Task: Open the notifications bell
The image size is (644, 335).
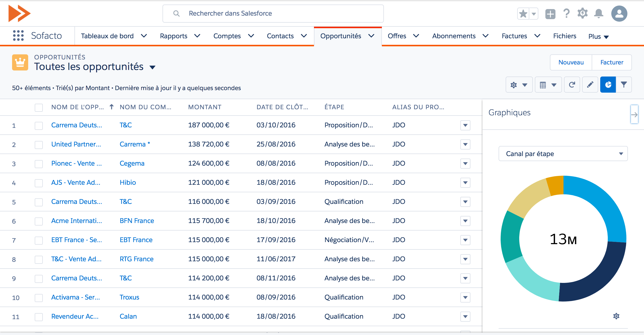Action: [599, 14]
